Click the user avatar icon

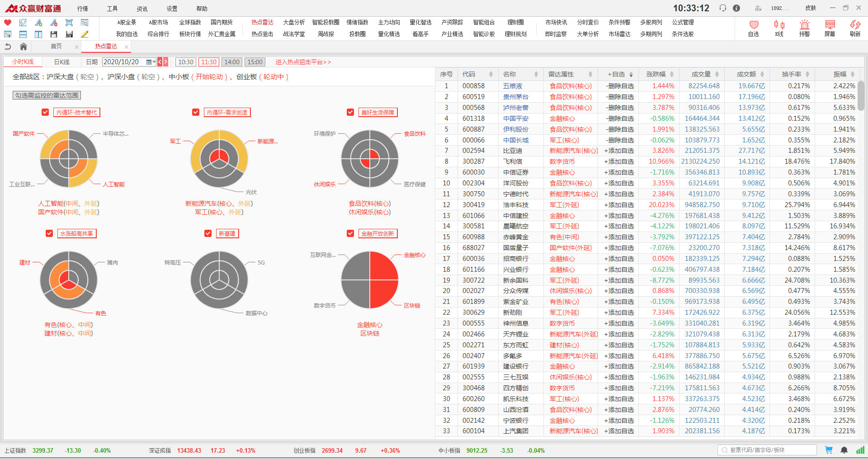pos(758,8)
